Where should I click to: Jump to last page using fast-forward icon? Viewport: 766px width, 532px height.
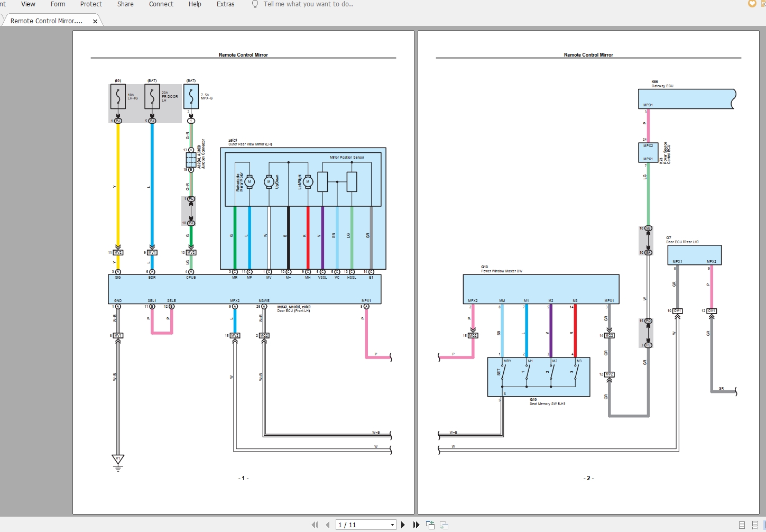416,525
